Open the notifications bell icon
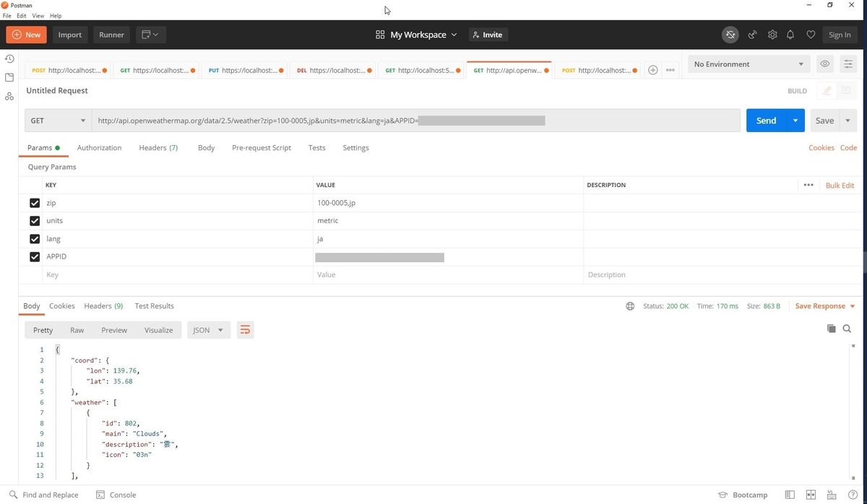This screenshot has height=504, width=867. click(790, 35)
